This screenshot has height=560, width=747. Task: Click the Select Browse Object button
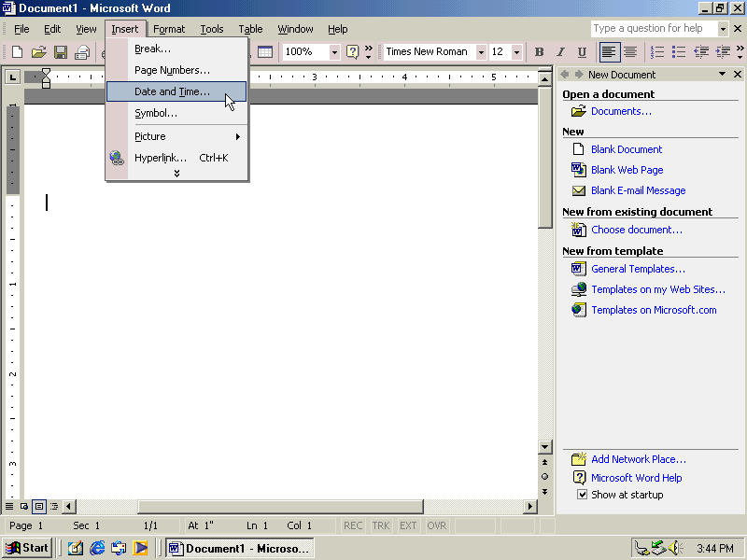[x=544, y=477]
